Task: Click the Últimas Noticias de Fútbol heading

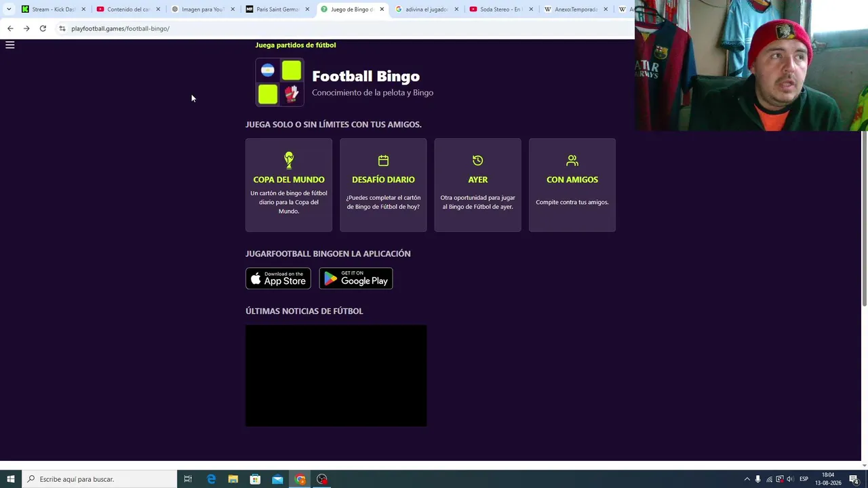Action: (304, 311)
